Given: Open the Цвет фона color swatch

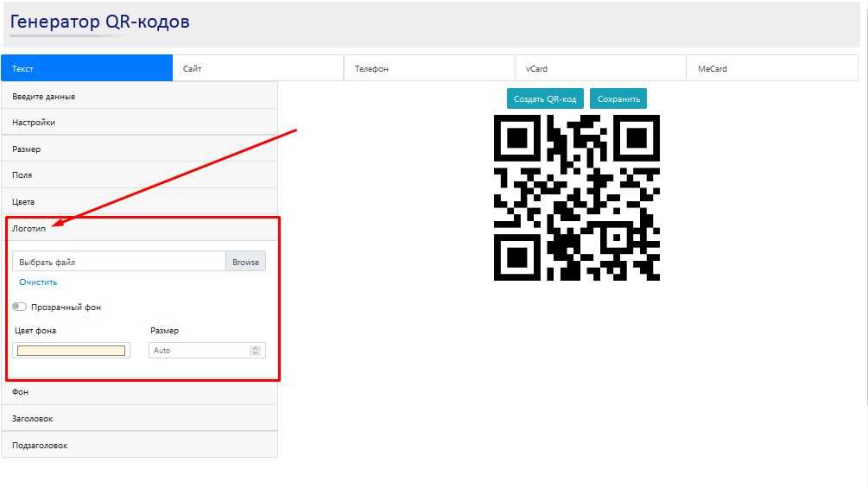Looking at the screenshot, I should click(71, 351).
